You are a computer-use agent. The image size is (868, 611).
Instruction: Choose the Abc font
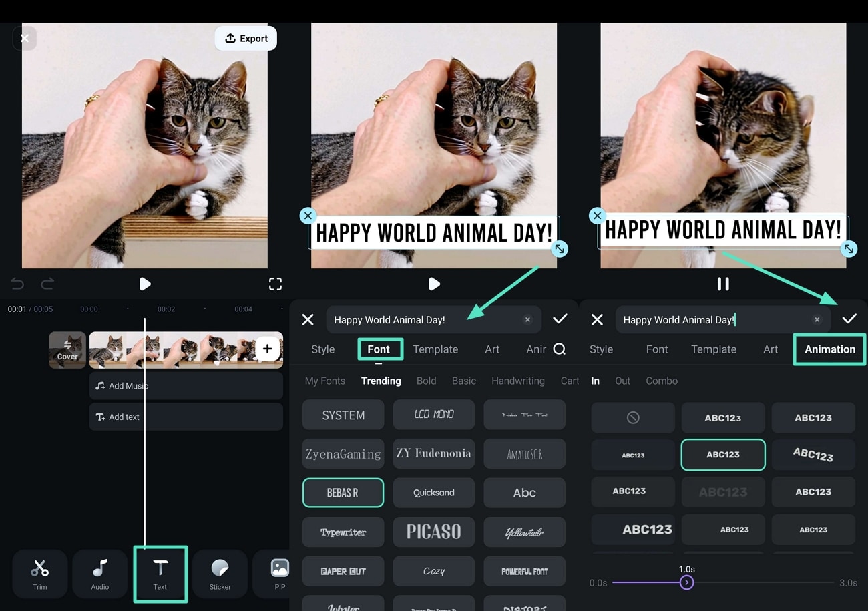(525, 493)
